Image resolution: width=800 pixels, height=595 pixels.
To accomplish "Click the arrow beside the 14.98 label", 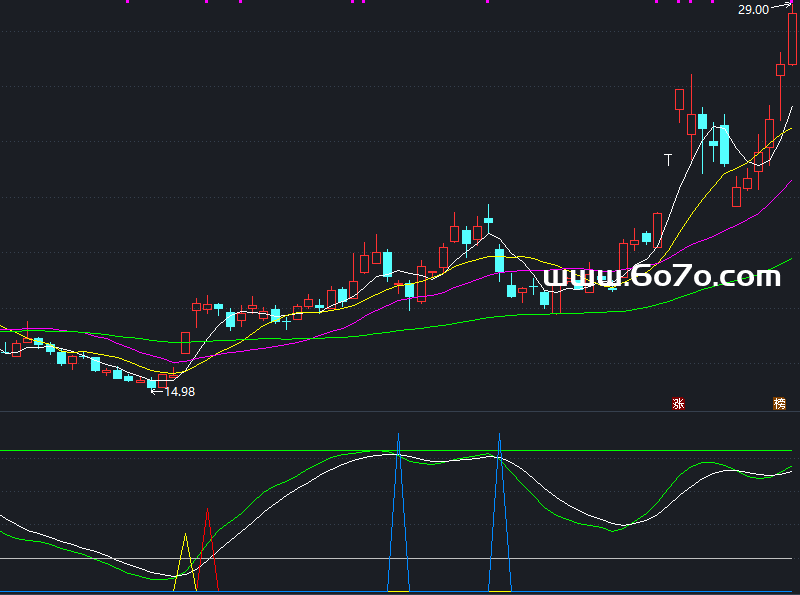I will tap(155, 392).
